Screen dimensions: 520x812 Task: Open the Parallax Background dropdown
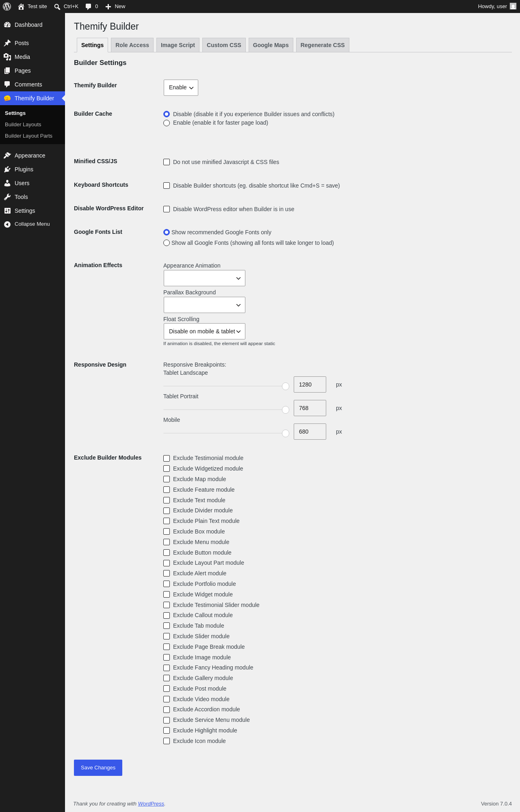pos(204,305)
